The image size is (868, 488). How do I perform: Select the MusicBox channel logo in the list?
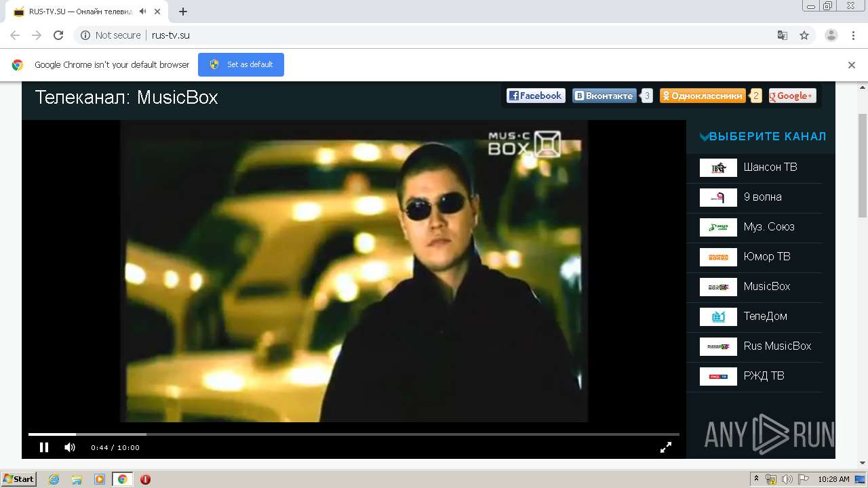tap(718, 287)
